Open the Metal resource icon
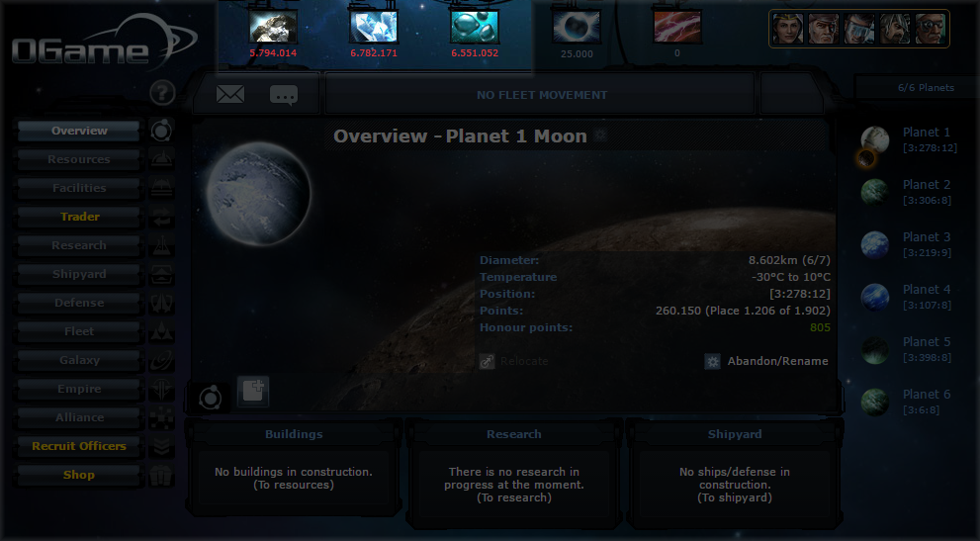 (273, 28)
